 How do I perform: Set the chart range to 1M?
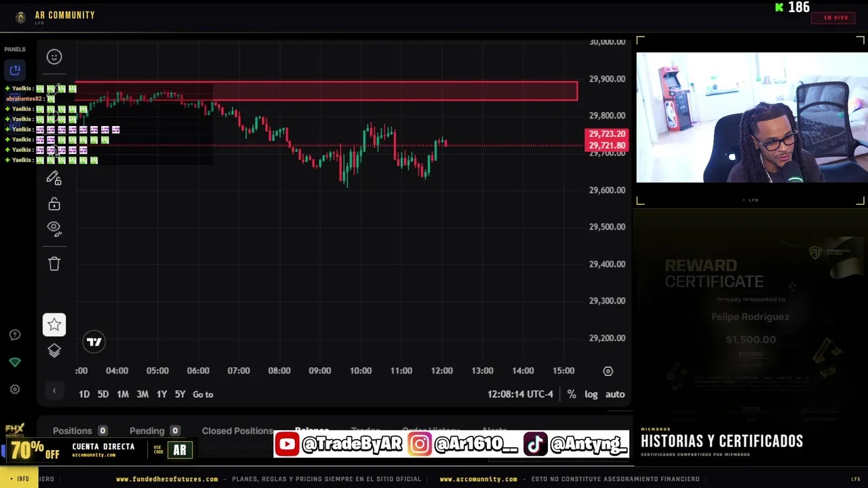123,394
